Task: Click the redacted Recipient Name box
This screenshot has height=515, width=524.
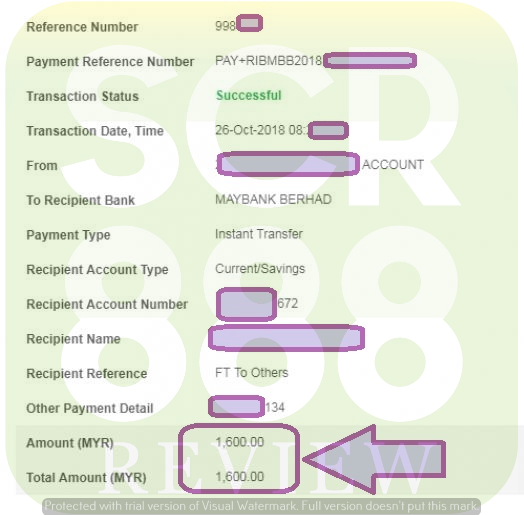Action: click(286, 338)
